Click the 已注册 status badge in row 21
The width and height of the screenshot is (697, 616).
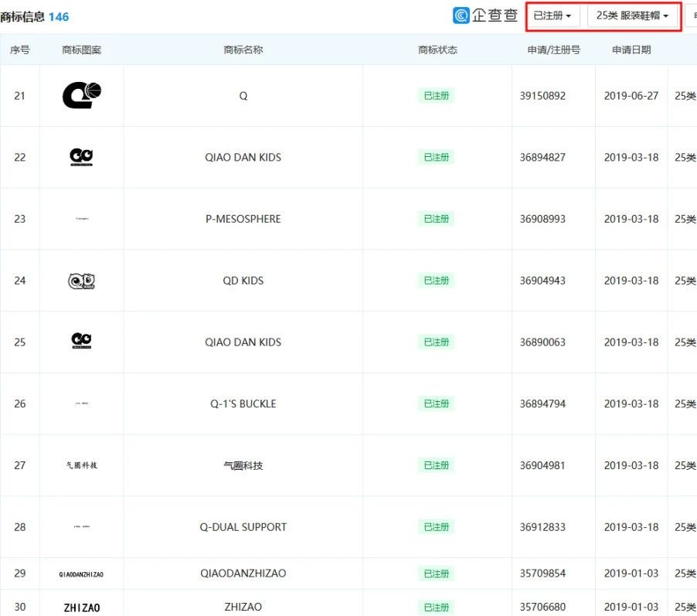pos(436,96)
